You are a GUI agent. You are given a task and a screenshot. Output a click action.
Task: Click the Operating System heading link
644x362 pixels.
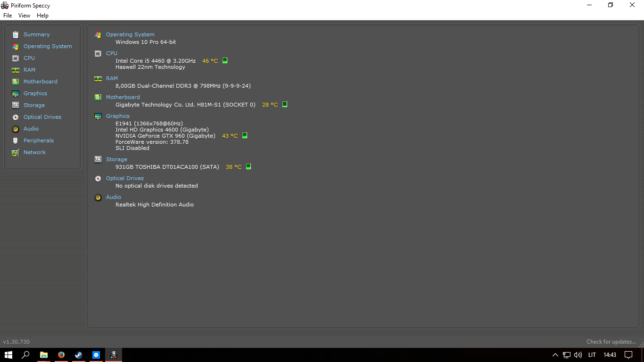(130, 34)
